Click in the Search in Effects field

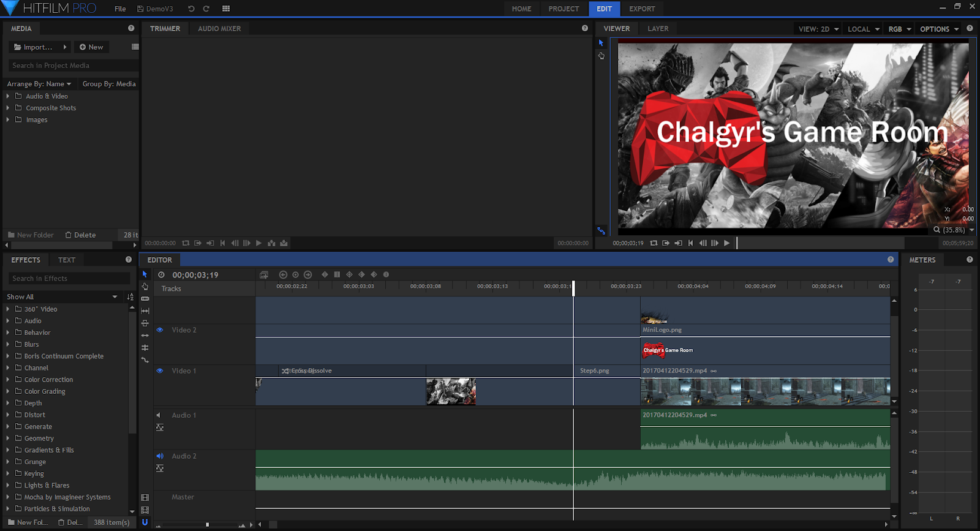point(70,279)
